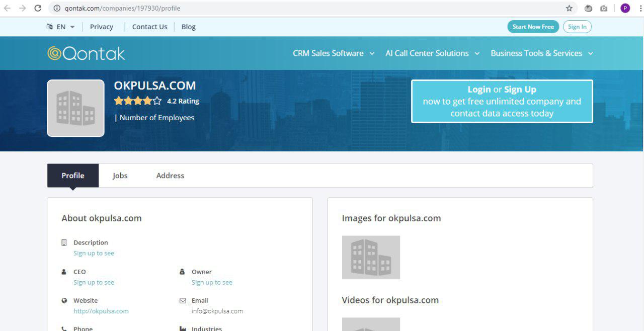Click the image placeholder under Images for okpulsa.com
The height and width of the screenshot is (331, 644).
point(371,258)
